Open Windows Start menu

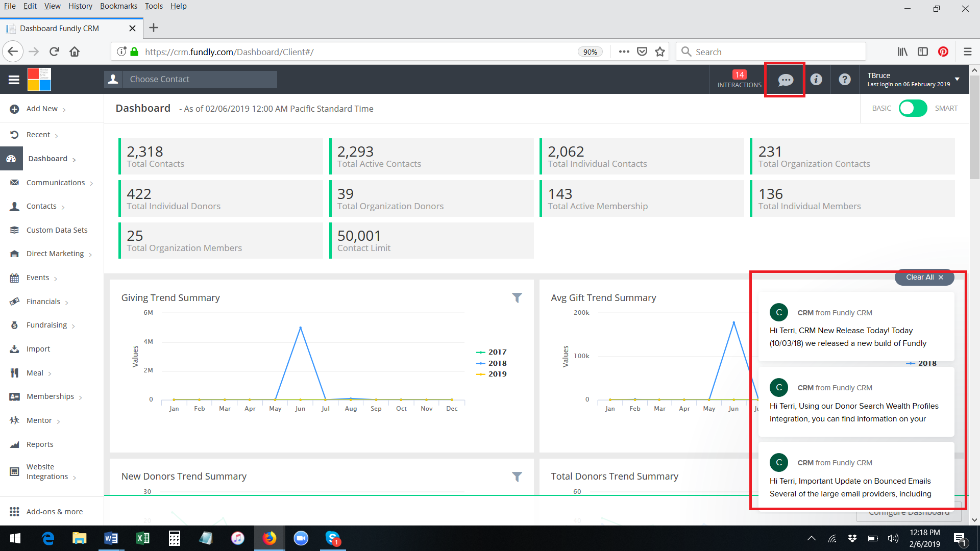15,538
